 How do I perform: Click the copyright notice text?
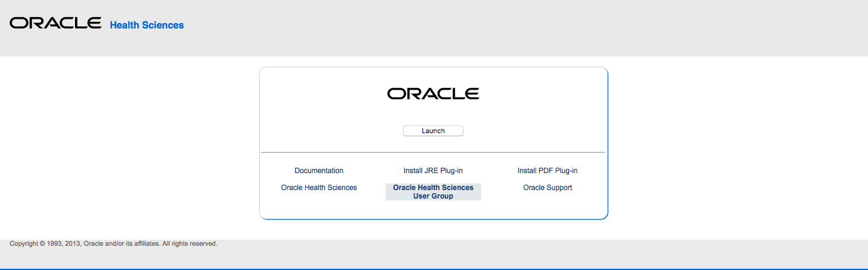click(113, 244)
